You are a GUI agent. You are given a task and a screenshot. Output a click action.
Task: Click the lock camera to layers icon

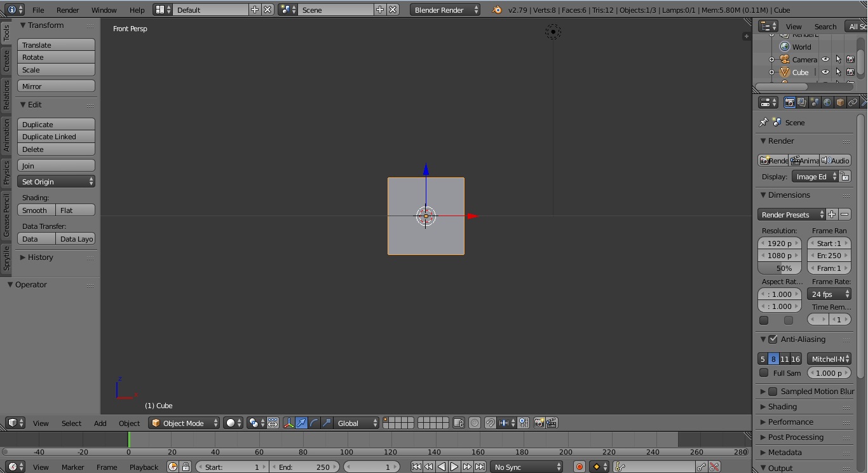click(459, 423)
